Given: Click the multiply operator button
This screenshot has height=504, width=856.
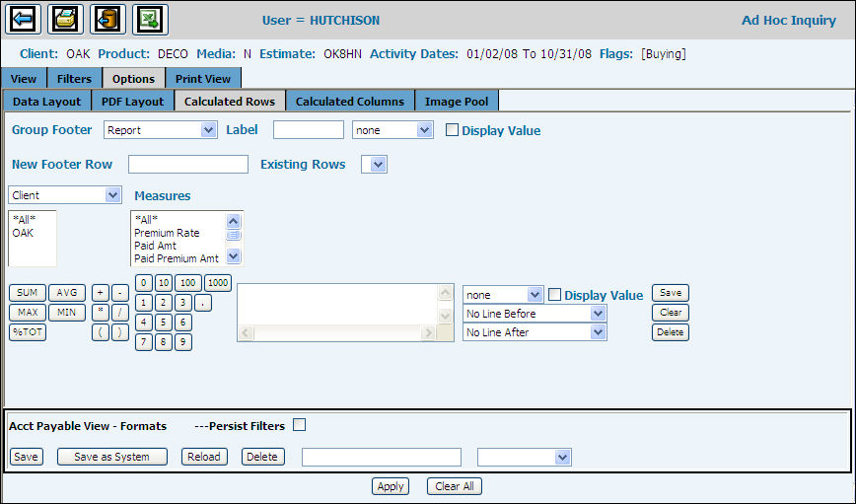Looking at the screenshot, I should (101, 313).
